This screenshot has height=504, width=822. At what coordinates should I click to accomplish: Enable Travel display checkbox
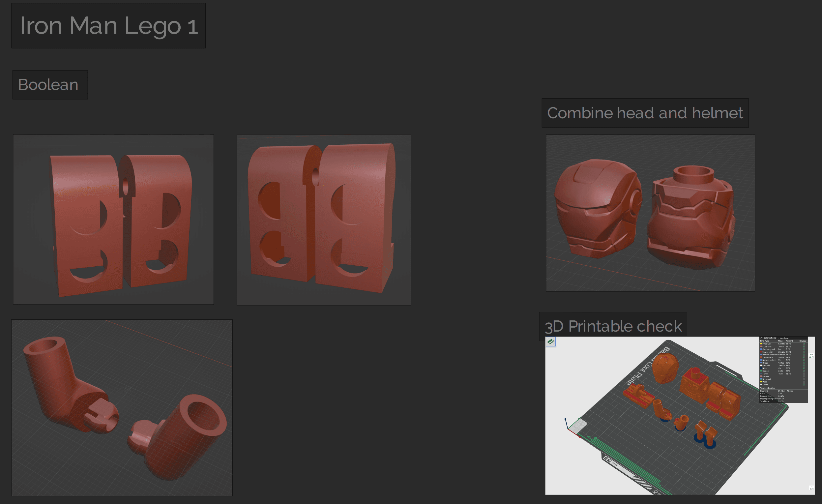click(x=804, y=374)
